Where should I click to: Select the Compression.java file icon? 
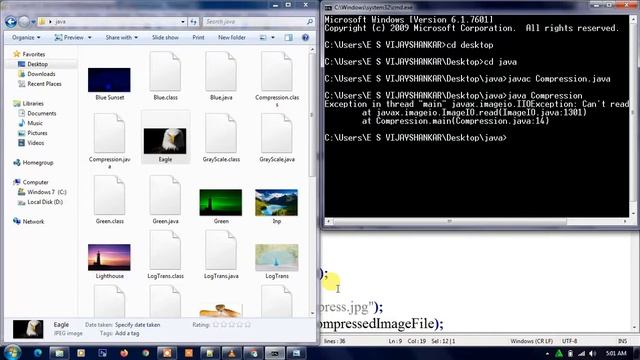coord(109,133)
